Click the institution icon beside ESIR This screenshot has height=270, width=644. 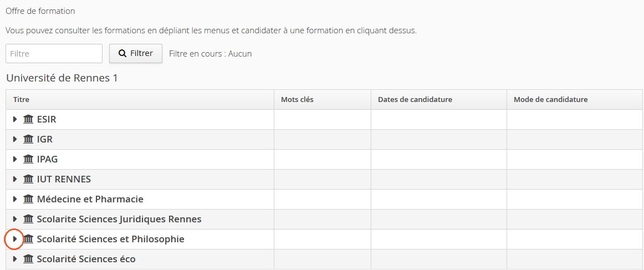pyautogui.click(x=28, y=119)
